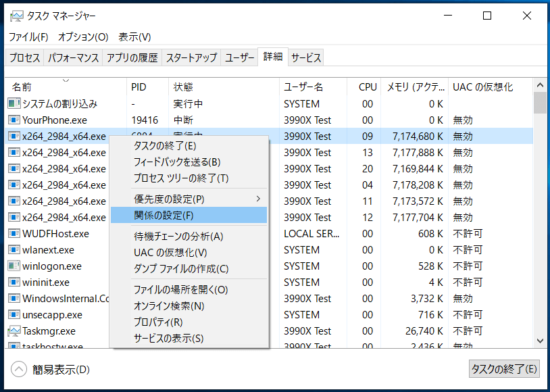Switch to the パフォーマンス tab
Viewport: 550px width, 392px height.
click(x=73, y=57)
